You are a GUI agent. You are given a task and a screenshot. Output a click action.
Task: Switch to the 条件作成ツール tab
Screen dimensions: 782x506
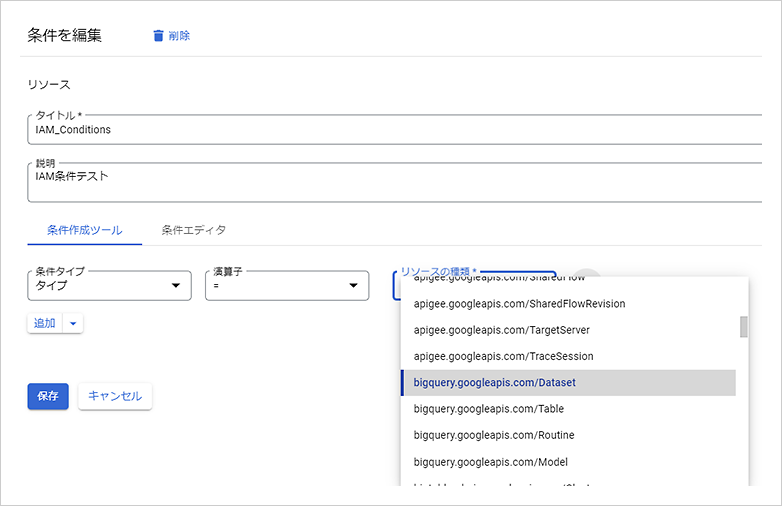coord(85,230)
